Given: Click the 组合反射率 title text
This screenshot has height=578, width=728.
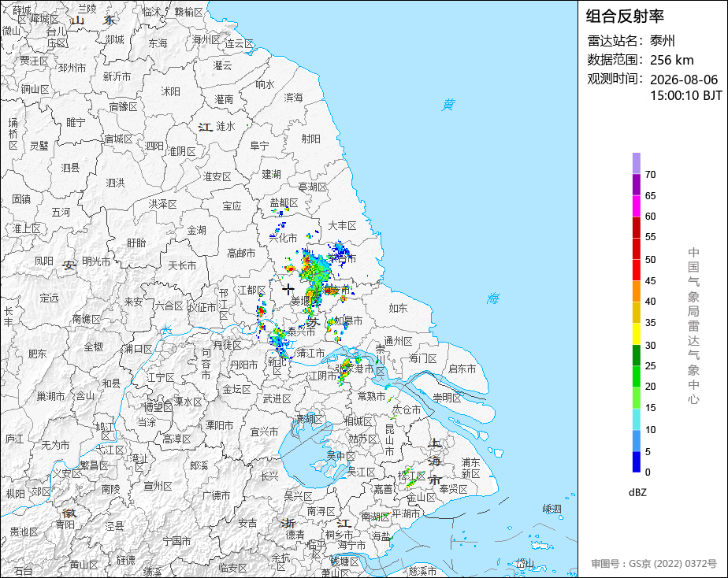Looking at the screenshot, I should coord(625,17).
